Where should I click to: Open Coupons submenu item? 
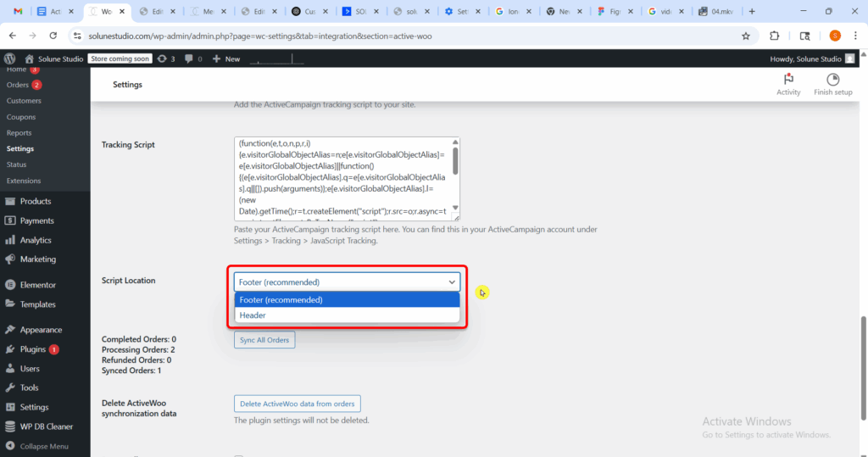(21, 117)
